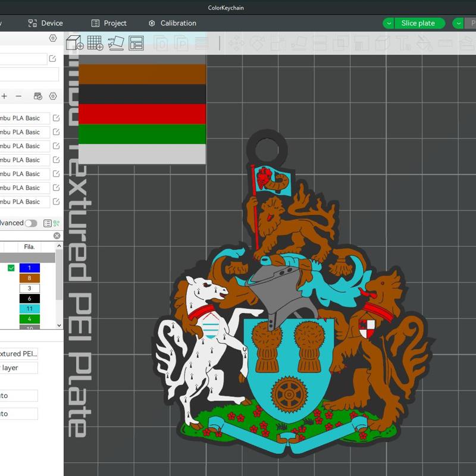This screenshot has height=476, width=476.
Task: Open the topmost Bambu PLA Basic dropdown
Action: click(x=24, y=118)
